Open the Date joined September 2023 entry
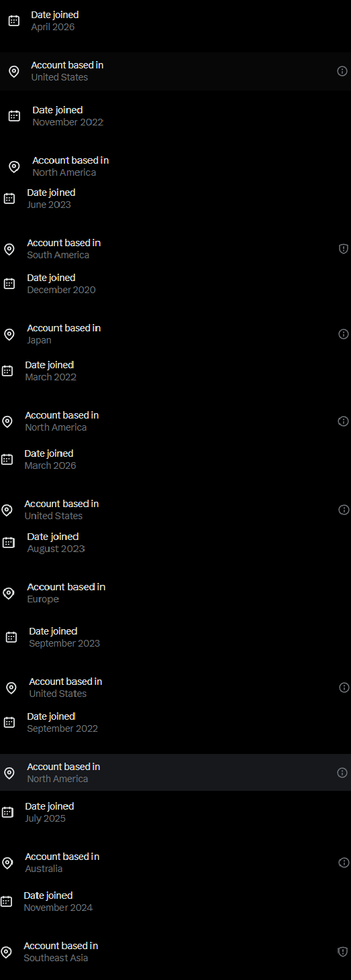The image size is (351, 980). pos(175,637)
